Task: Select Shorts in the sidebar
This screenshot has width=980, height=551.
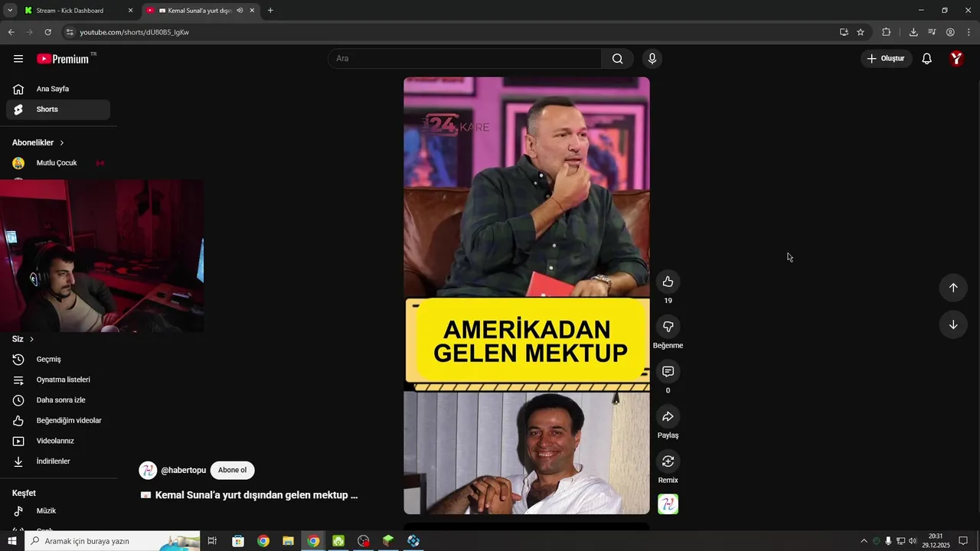Action: (58, 109)
